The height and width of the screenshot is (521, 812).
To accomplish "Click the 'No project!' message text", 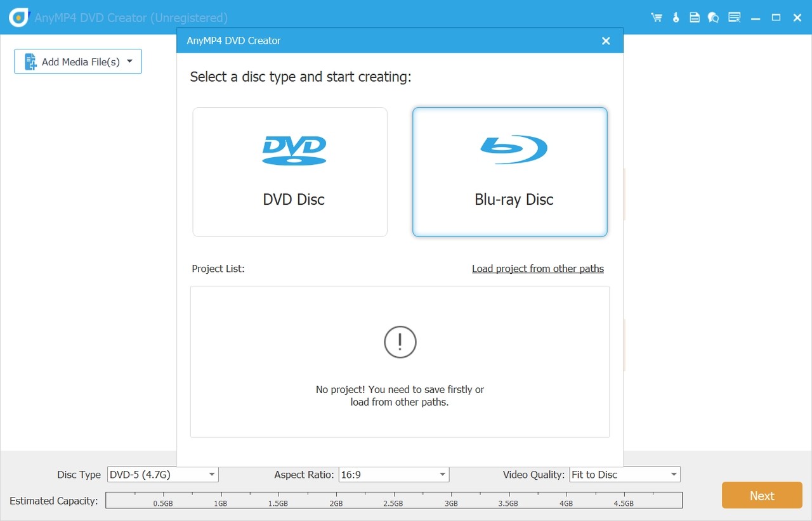I will (x=400, y=396).
